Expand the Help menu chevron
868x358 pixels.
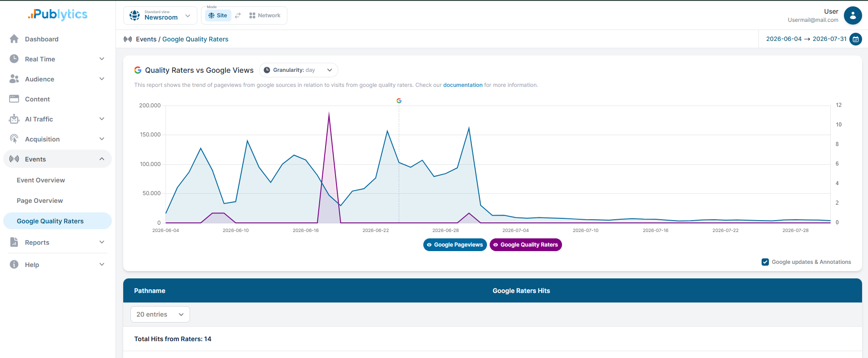102,265
